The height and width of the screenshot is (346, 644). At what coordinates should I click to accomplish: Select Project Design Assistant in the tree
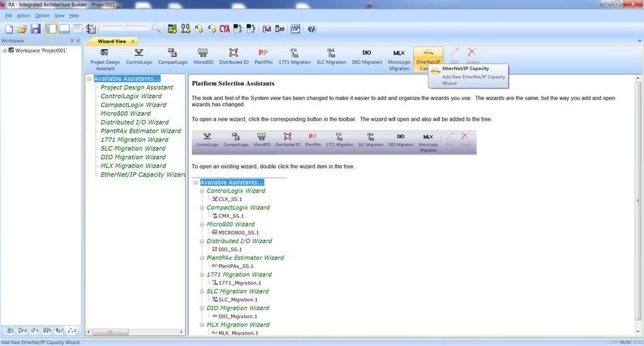[137, 87]
